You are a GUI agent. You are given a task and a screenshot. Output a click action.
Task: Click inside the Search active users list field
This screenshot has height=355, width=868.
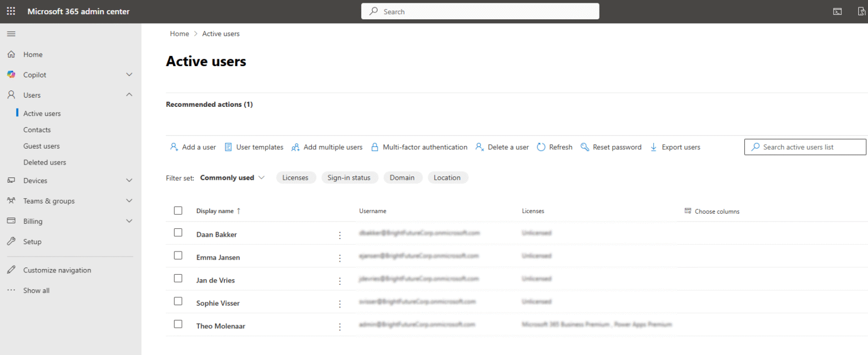tap(805, 146)
